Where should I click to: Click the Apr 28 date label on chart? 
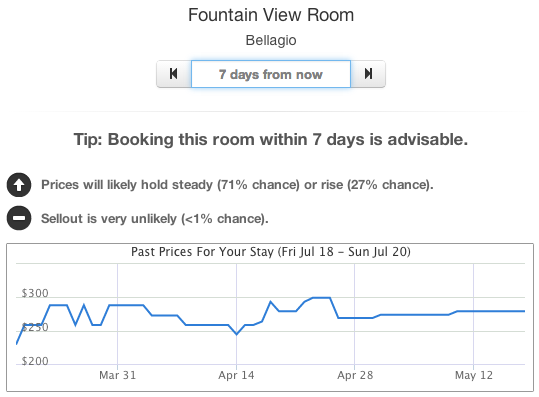click(x=355, y=375)
